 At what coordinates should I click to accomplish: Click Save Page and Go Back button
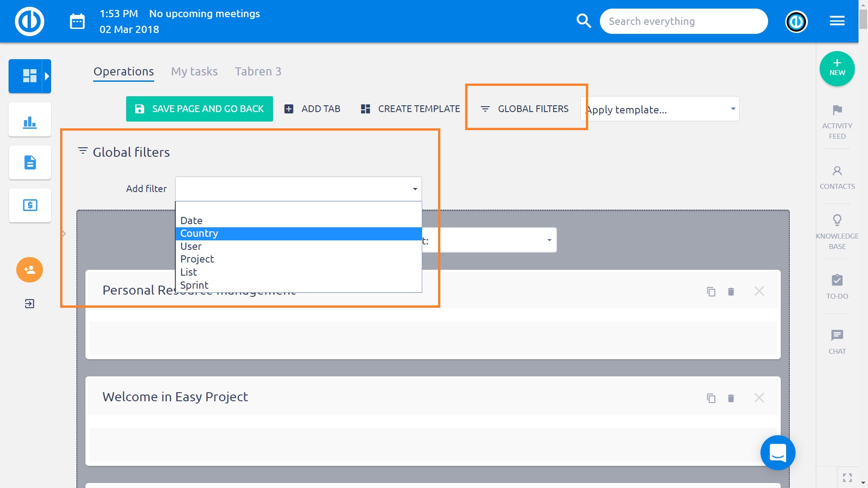199,109
